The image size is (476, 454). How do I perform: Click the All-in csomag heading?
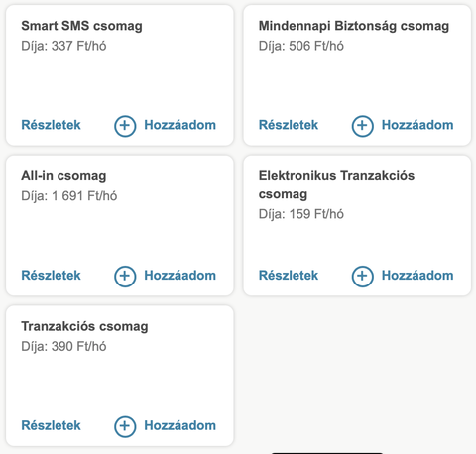pyautogui.click(x=63, y=176)
